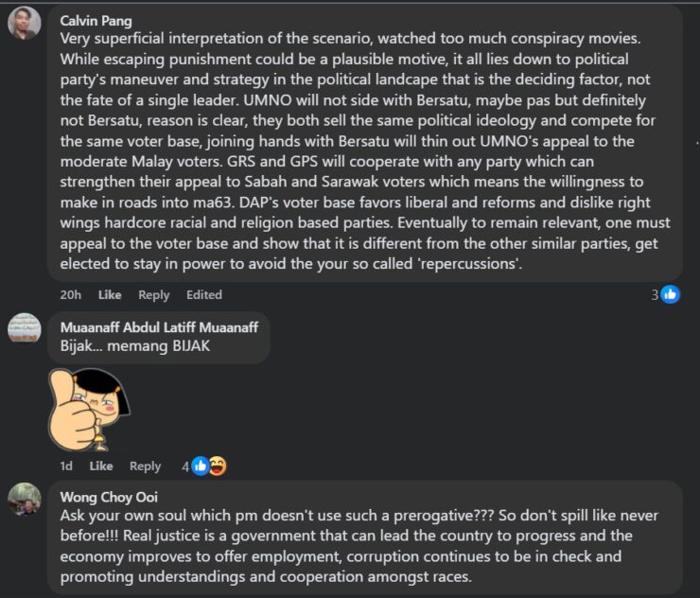Show who reacted via count 3
700x598 pixels.
pyautogui.click(x=655, y=294)
